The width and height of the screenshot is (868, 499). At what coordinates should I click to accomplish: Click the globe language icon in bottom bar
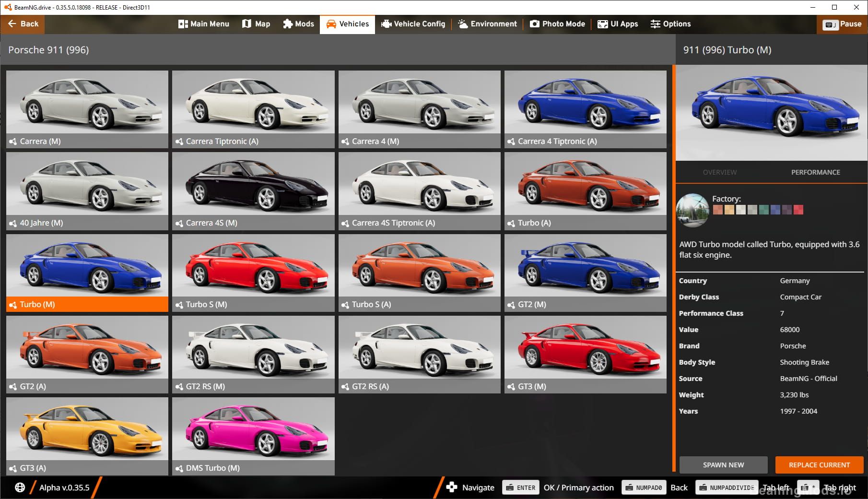coord(20,487)
